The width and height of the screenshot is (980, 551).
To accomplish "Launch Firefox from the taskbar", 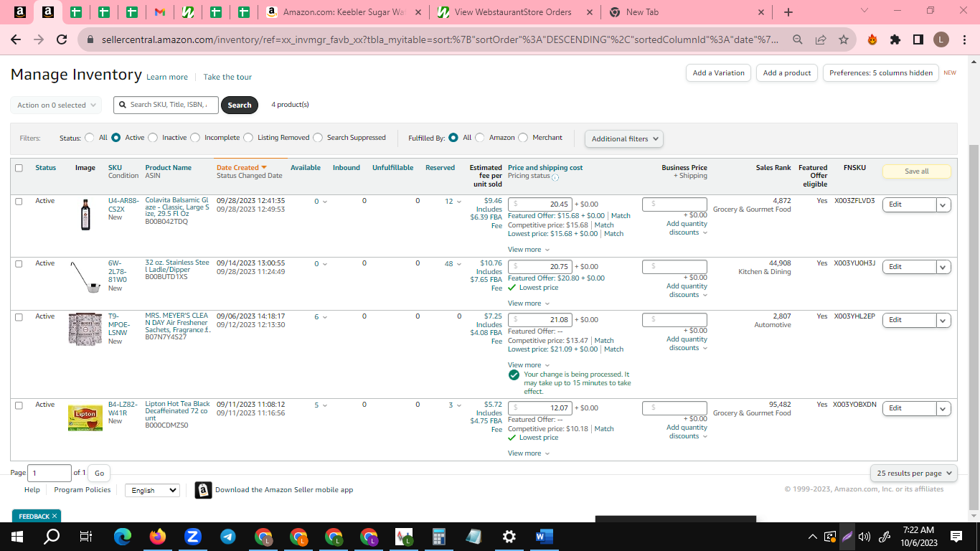I will point(158,536).
